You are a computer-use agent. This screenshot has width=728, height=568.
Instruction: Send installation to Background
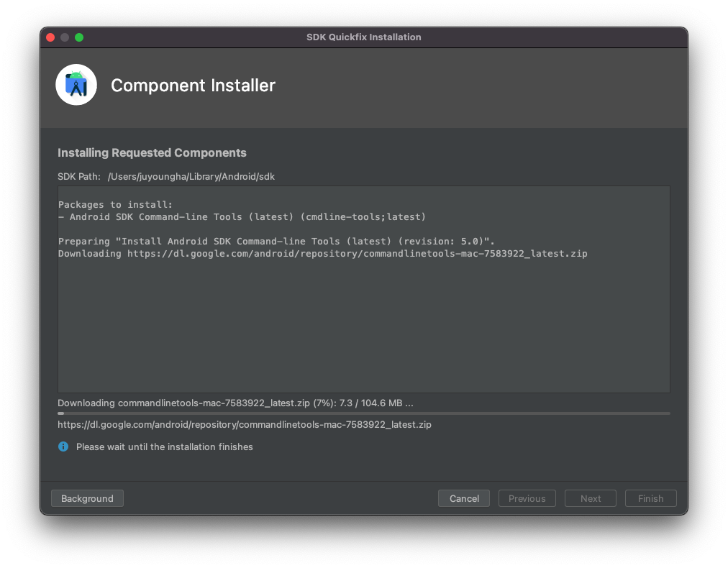tap(87, 498)
